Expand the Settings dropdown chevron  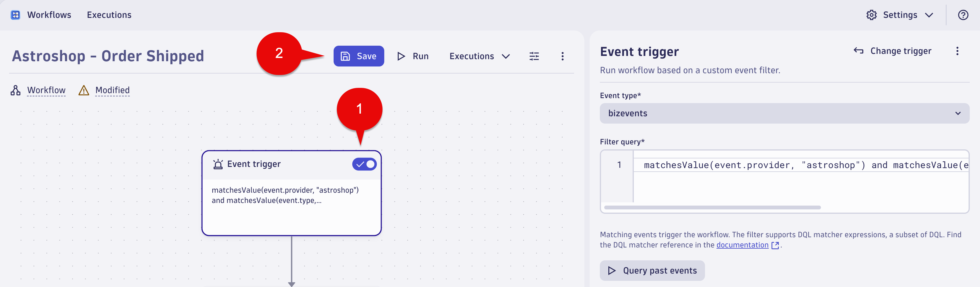click(929, 15)
